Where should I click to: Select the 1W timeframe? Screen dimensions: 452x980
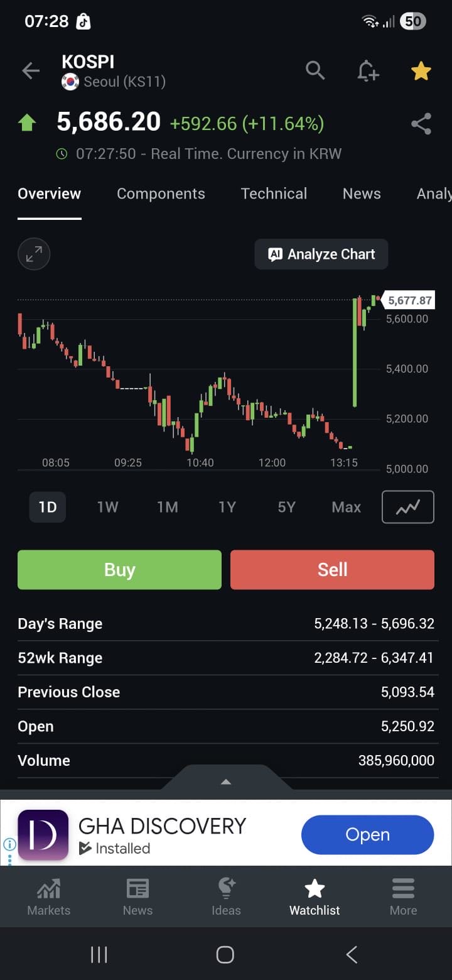[107, 507]
